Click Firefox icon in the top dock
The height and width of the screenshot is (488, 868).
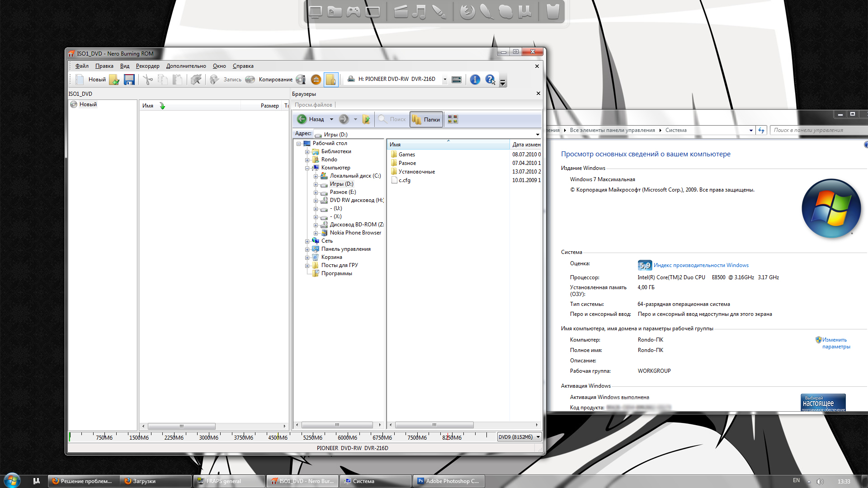click(467, 12)
